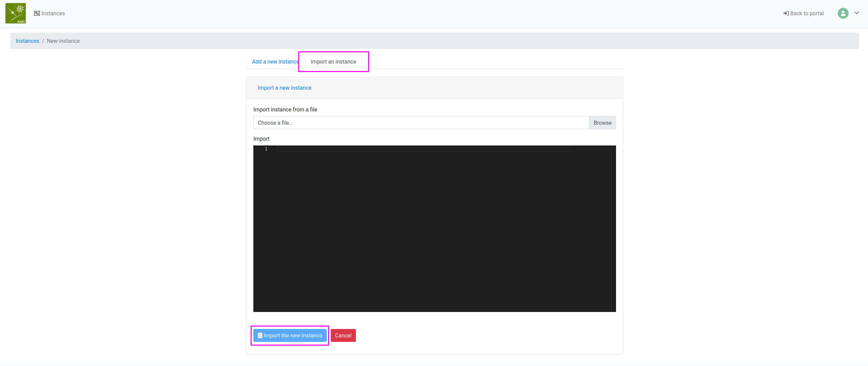
Task: Click the back-to-portal arrow icon
Action: click(x=786, y=13)
